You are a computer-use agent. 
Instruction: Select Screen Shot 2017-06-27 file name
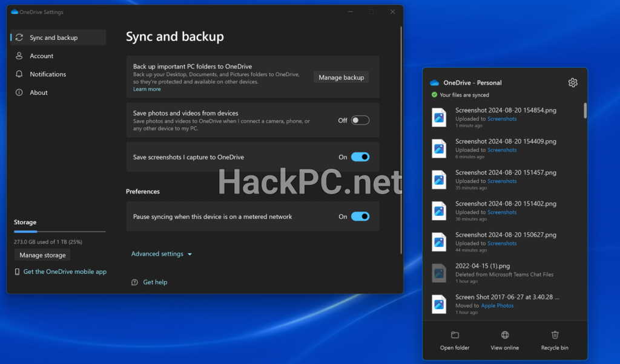[x=507, y=297]
